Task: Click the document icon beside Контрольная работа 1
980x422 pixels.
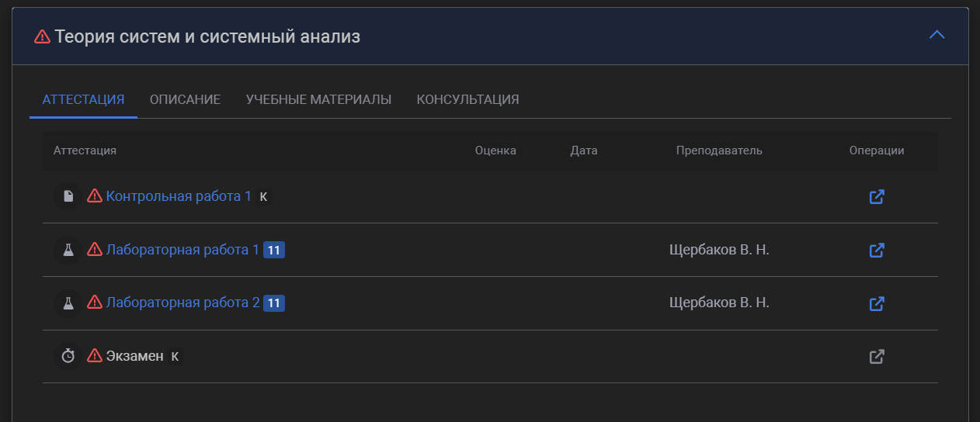Action: click(68, 196)
